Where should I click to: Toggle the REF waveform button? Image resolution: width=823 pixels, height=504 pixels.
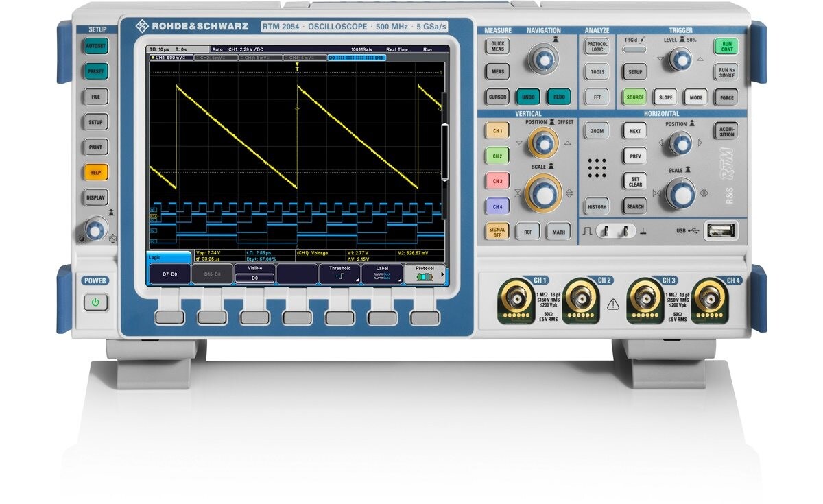tap(528, 232)
